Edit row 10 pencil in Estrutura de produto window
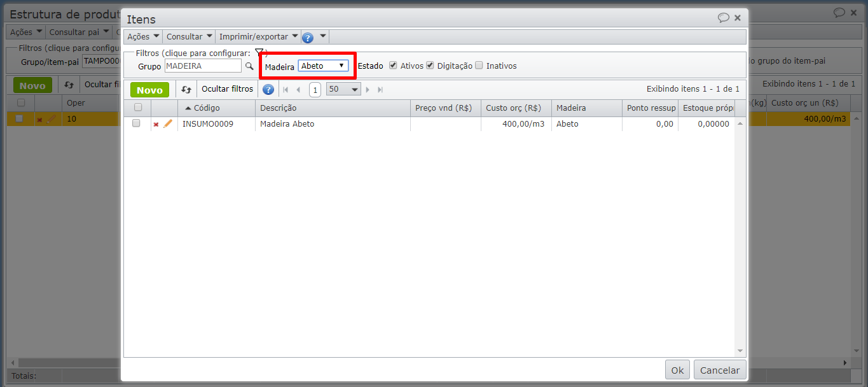This screenshot has width=868, height=387. click(x=52, y=119)
